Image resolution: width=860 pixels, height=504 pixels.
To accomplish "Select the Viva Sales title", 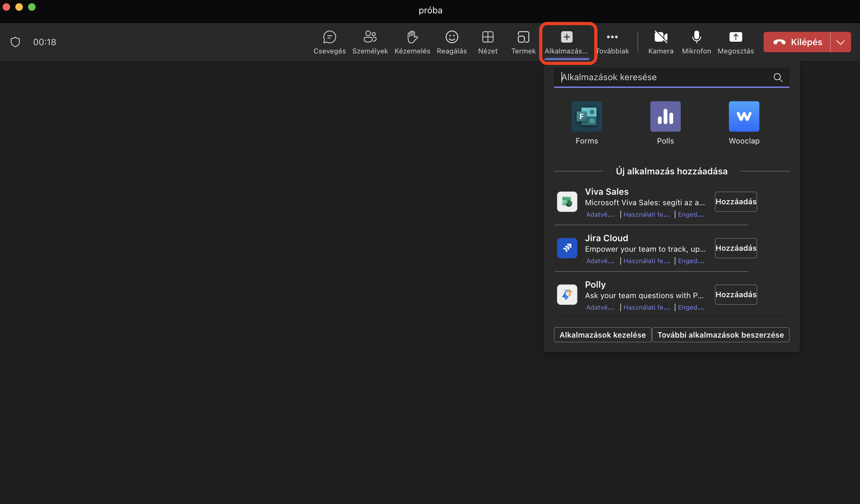I will click(606, 192).
